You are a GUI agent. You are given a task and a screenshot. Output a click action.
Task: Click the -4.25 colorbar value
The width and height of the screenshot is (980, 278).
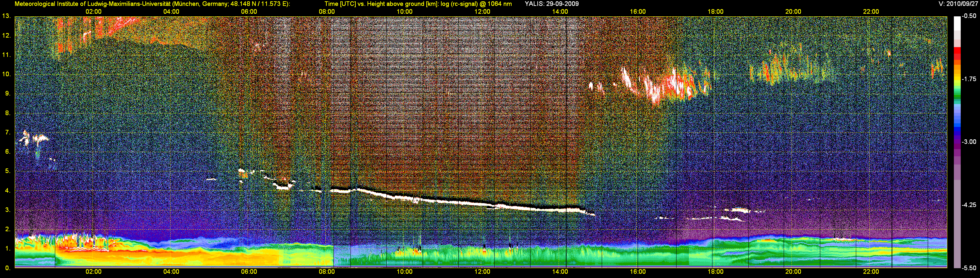click(x=969, y=205)
